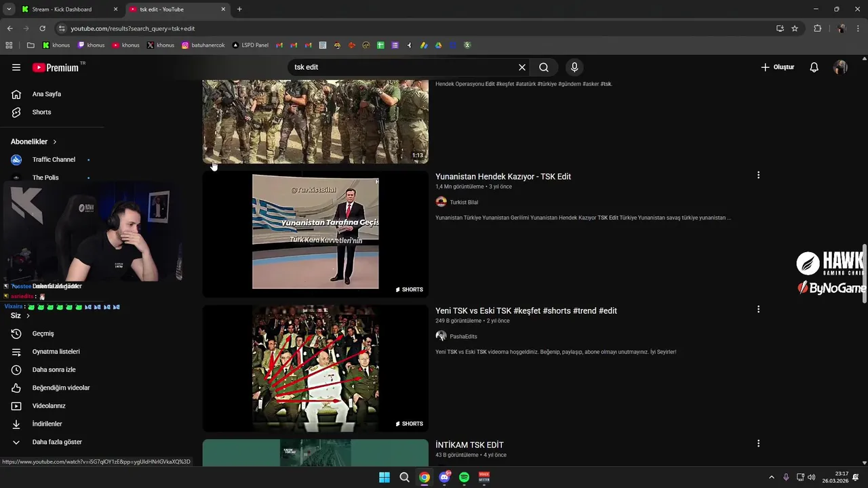
Task: Open Discord from the taskbar
Action: point(444,477)
